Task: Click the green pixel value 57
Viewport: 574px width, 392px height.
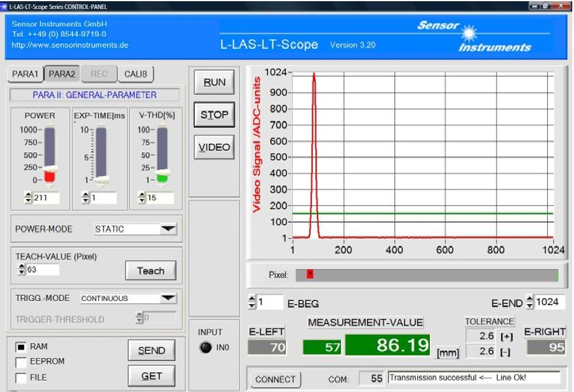Action: (322, 347)
